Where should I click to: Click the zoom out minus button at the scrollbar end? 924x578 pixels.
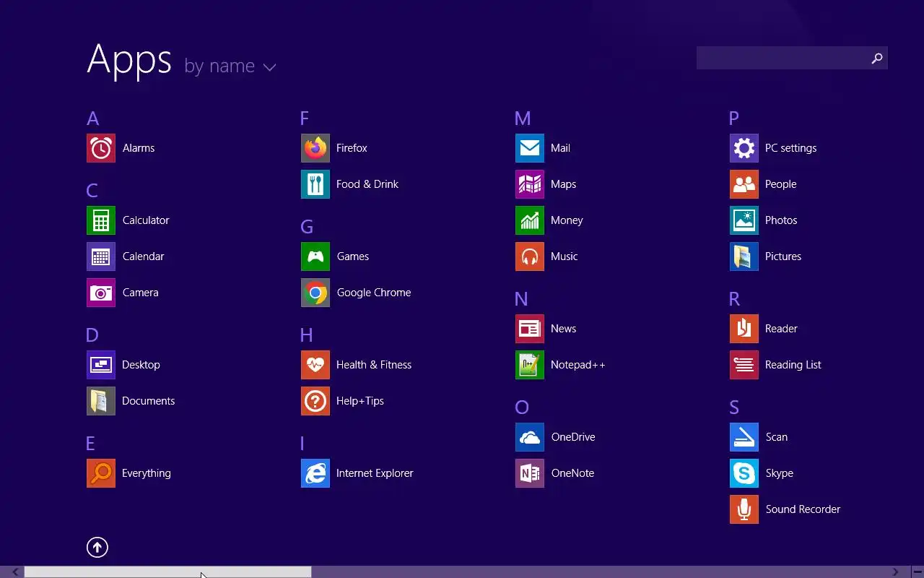(x=918, y=572)
